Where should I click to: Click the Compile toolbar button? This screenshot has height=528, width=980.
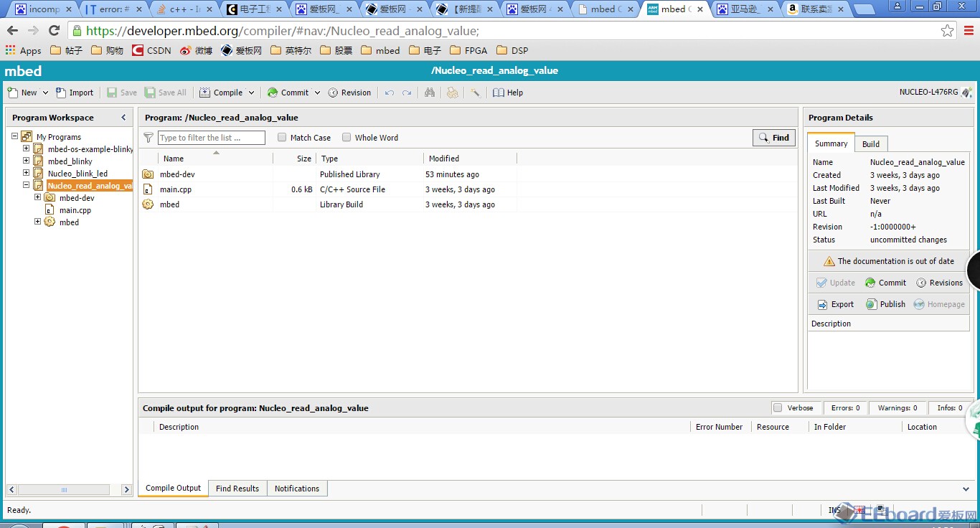click(x=221, y=93)
